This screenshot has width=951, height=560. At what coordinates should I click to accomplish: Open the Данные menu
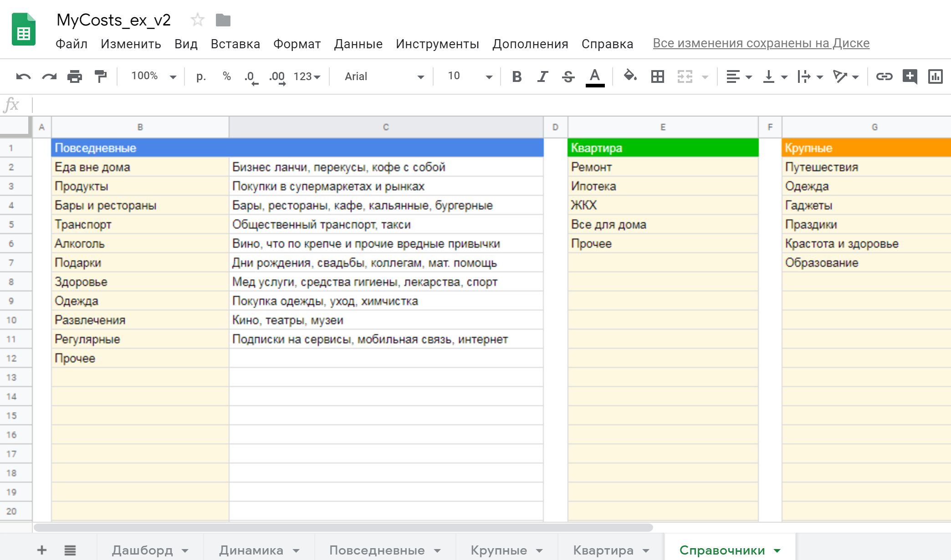[358, 44]
